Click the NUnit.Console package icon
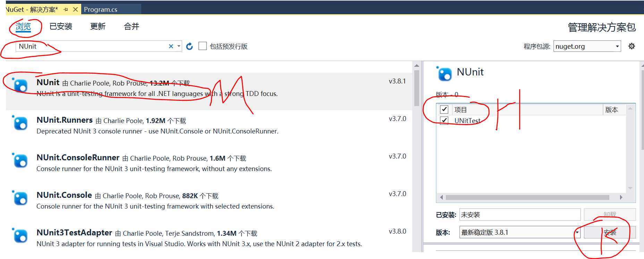This screenshot has width=644, height=259. [x=20, y=197]
